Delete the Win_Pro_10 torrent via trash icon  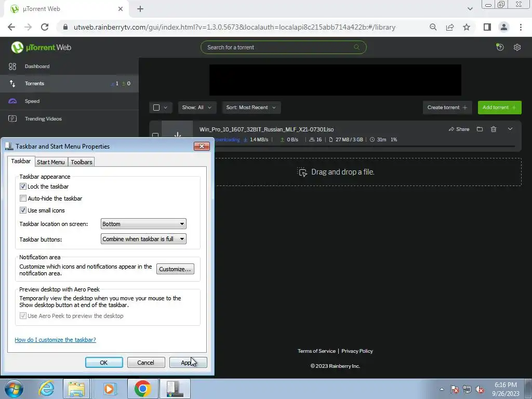[494, 129]
